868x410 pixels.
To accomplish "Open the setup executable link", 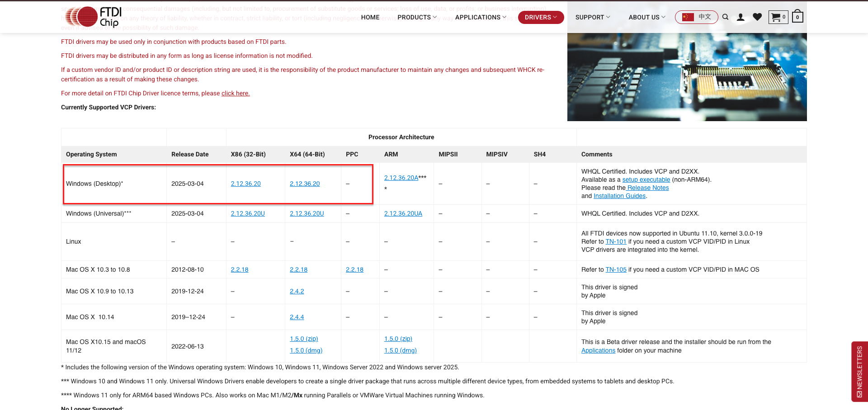I will [646, 179].
